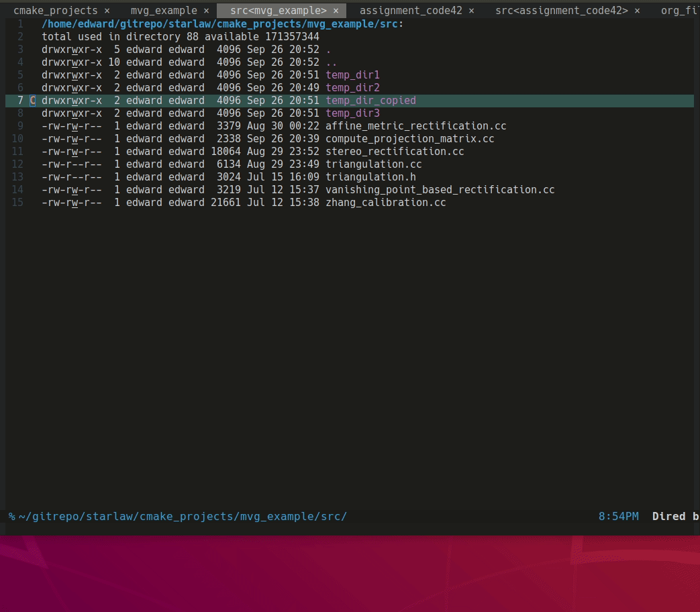Screen dimensions: 700x612
Task: Close the assignment_code42 tab
Action: (471, 11)
